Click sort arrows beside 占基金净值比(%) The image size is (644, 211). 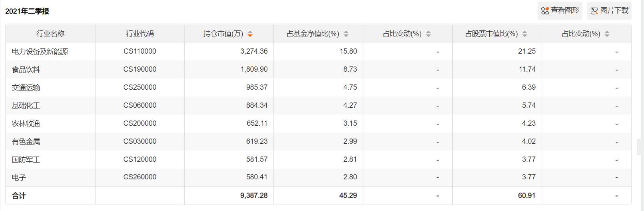[346, 34]
